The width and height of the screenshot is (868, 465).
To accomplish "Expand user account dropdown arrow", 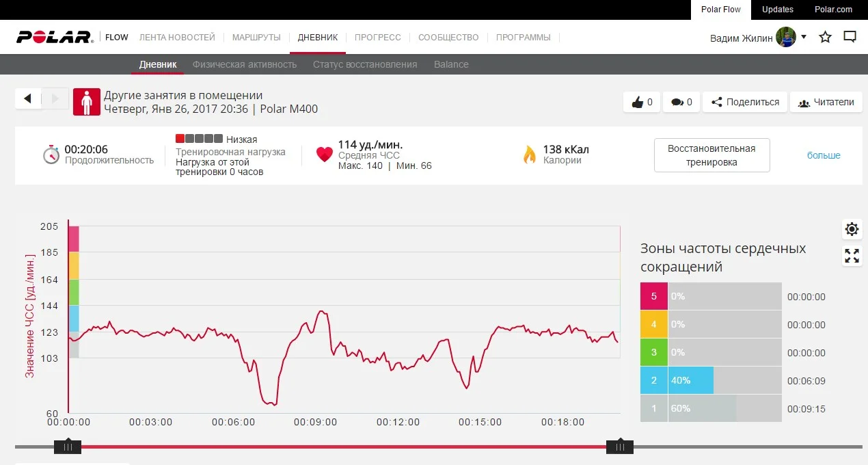I will (x=804, y=37).
